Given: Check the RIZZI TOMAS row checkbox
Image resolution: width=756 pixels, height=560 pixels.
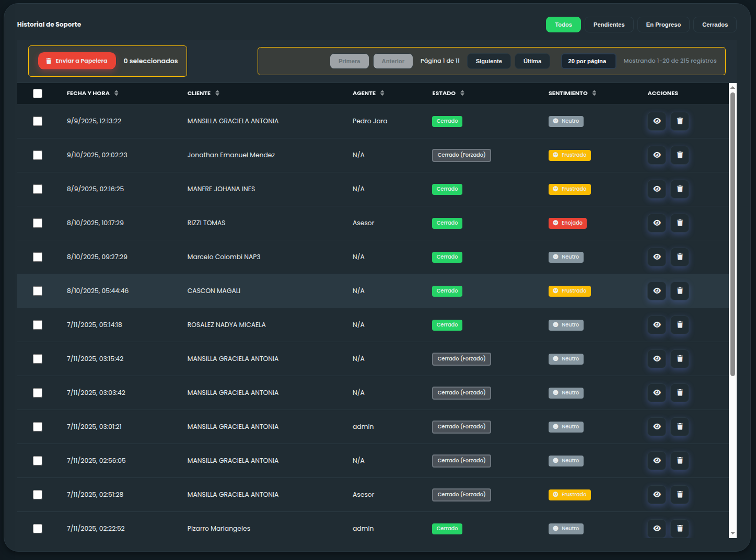Looking at the screenshot, I should (38, 223).
